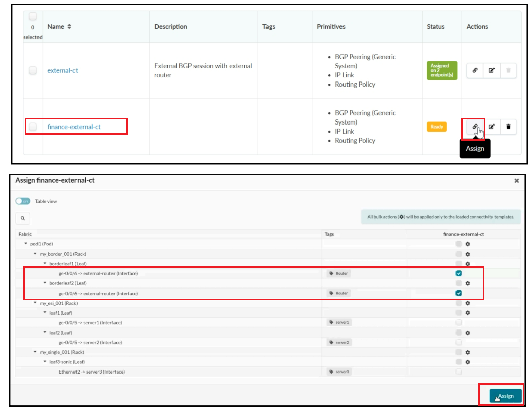Click edit icon for external-ct row
This screenshot has height=412, width=532.
click(x=491, y=71)
